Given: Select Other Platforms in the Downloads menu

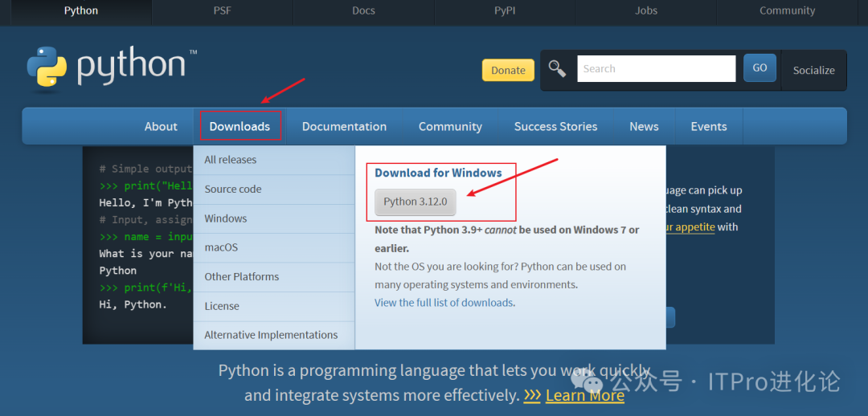Looking at the screenshot, I should point(274,276).
